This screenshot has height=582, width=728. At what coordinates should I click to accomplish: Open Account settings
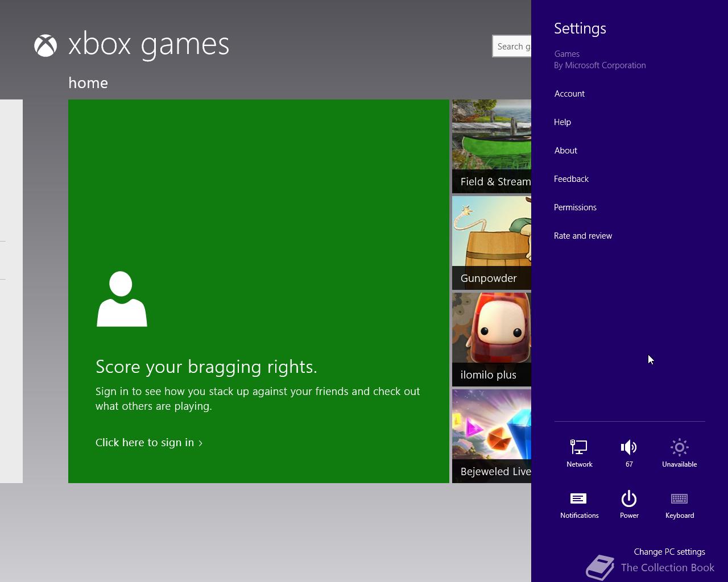[569, 94]
